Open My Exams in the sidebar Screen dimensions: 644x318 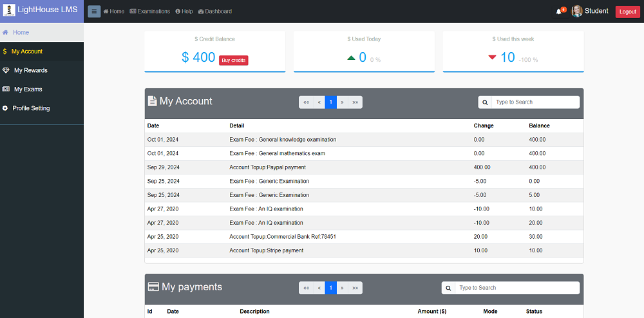[28, 89]
